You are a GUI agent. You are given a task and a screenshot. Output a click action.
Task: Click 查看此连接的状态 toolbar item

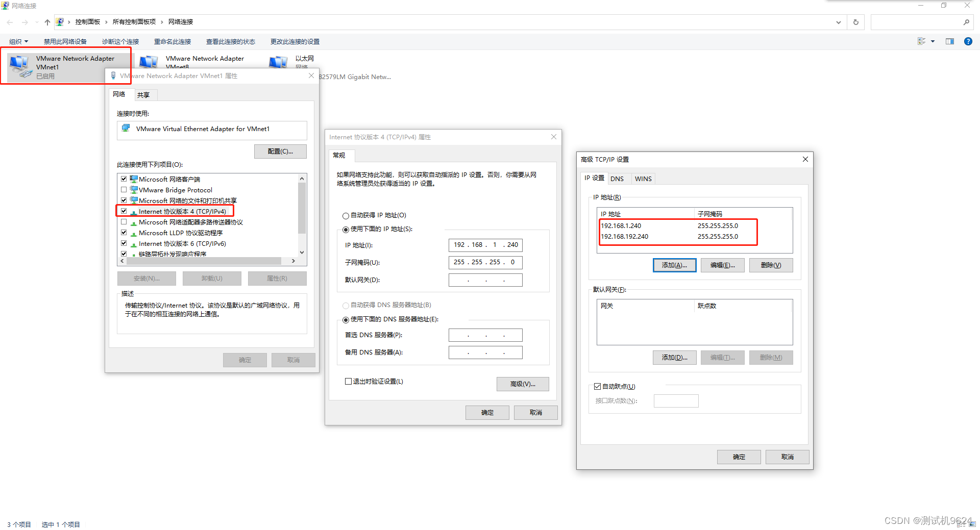pyautogui.click(x=231, y=41)
